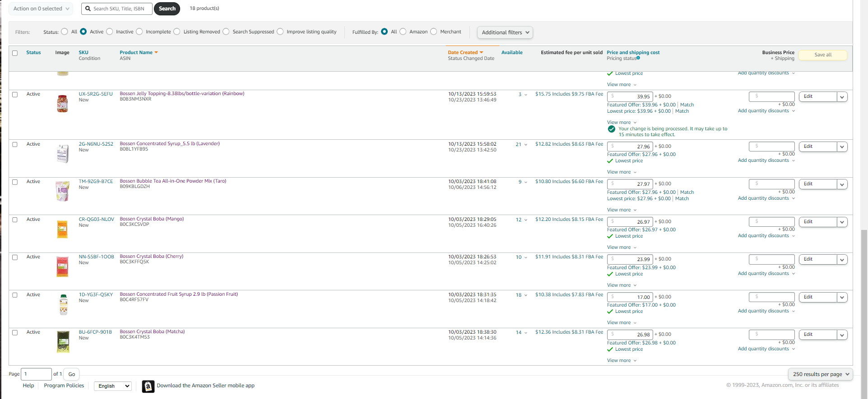Open the Program Policies link
This screenshot has width=868, height=399.
pos(64,386)
